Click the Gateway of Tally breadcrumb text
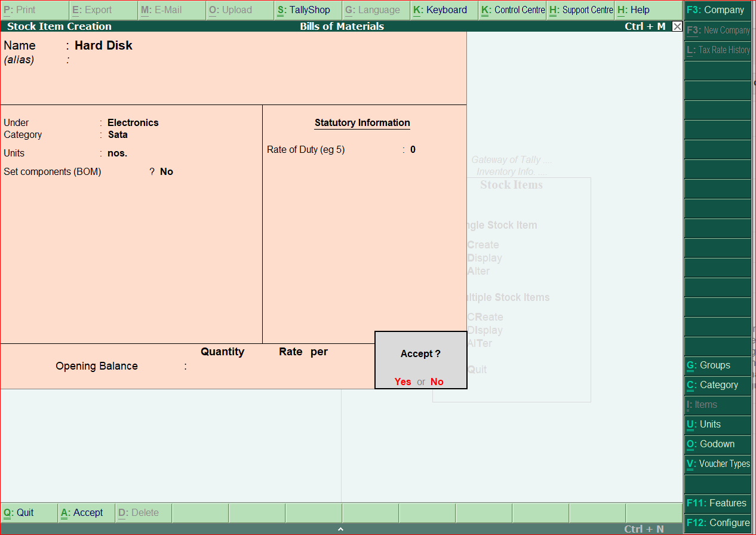This screenshot has width=756, height=535. pyautogui.click(x=512, y=160)
